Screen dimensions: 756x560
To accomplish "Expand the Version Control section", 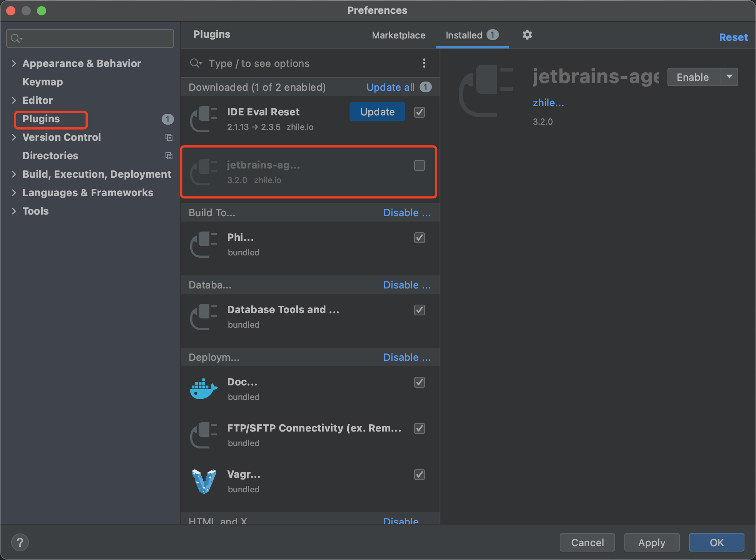I will pyautogui.click(x=14, y=137).
